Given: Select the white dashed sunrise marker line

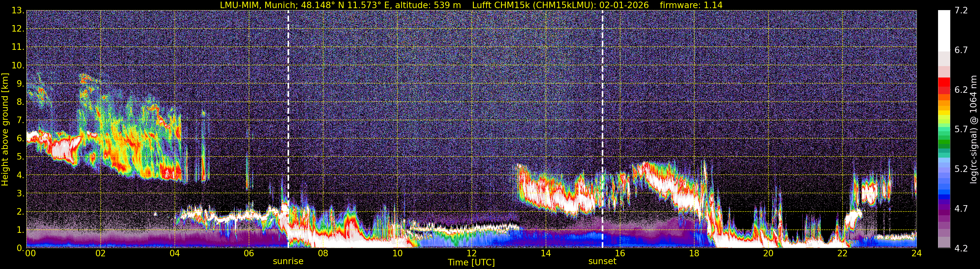Looking at the screenshot, I should pos(288,129).
